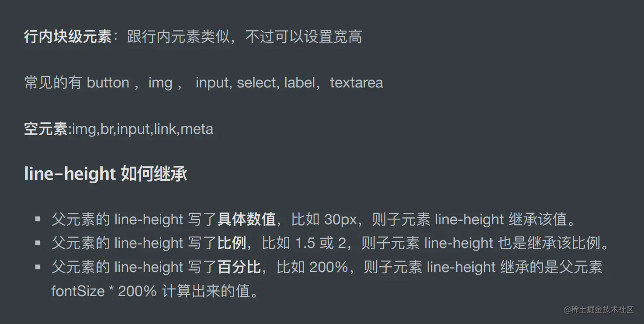Click the word "label" in the 常见的有 line
The image size is (644, 324).
pyautogui.click(x=299, y=83)
